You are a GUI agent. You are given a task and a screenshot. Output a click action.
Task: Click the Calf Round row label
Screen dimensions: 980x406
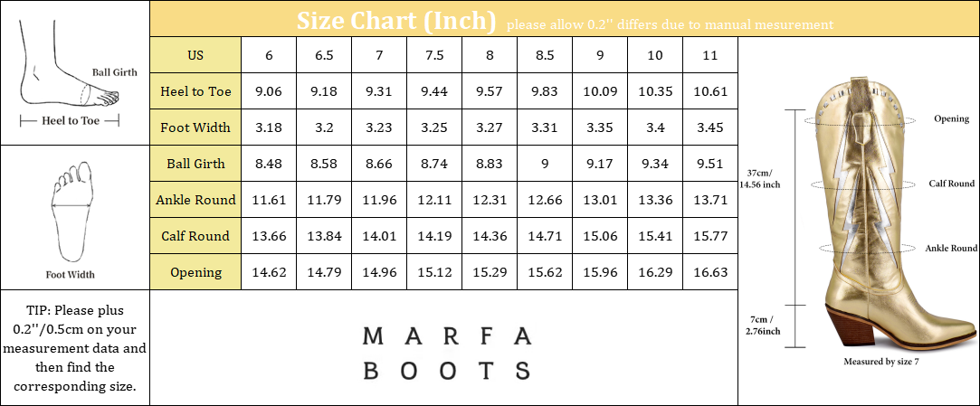click(x=195, y=236)
